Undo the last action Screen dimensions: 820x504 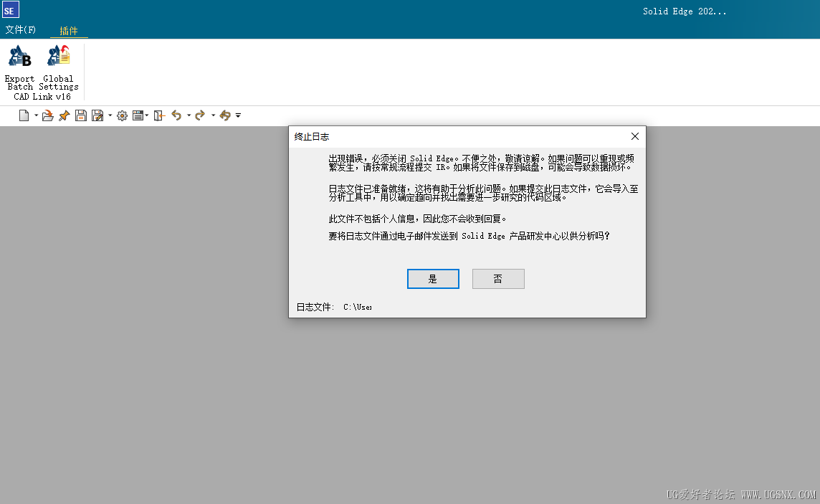(x=176, y=115)
